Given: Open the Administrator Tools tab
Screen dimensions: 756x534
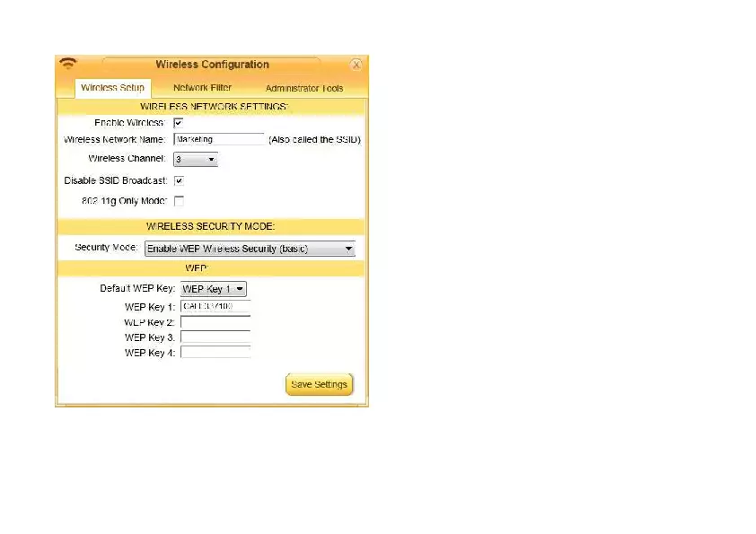Looking at the screenshot, I should (x=303, y=88).
